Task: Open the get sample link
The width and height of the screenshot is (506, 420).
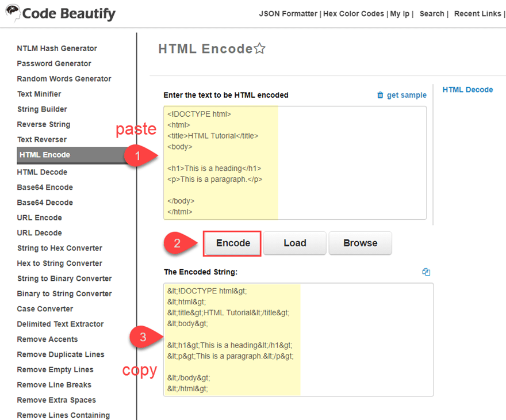Action: [x=407, y=95]
